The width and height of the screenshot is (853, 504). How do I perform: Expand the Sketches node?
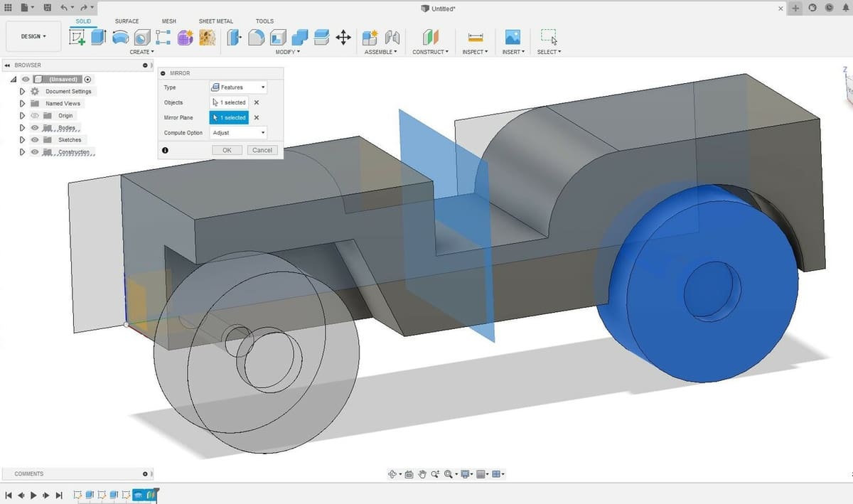pyautogui.click(x=23, y=140)
